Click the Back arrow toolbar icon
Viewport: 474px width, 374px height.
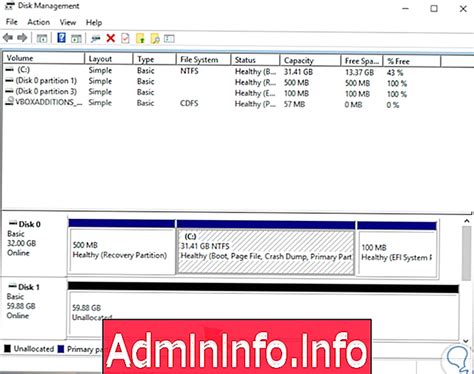(8, 38)
